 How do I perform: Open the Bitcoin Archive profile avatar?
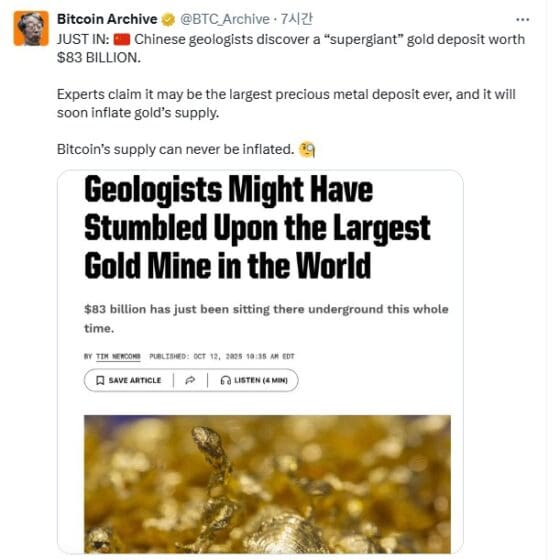click(x=31, y=28)
